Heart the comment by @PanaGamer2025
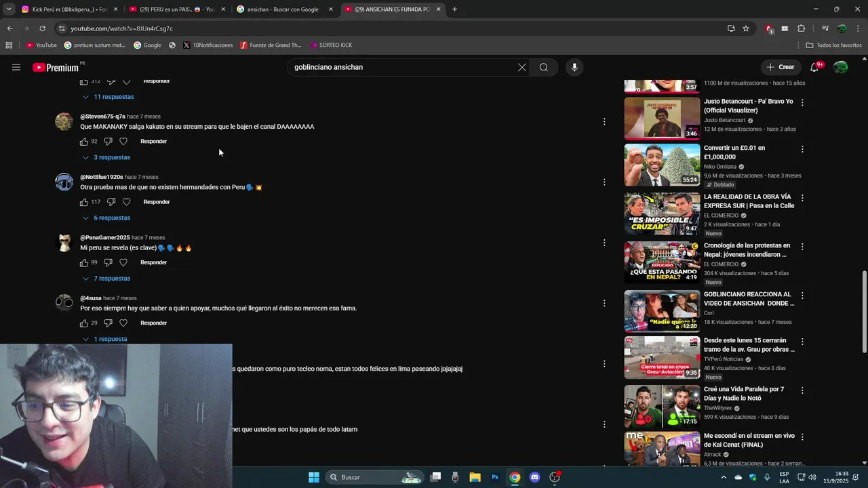Viewport: 868px width, 488px height. pyautogui.click(x=123, y=262)
